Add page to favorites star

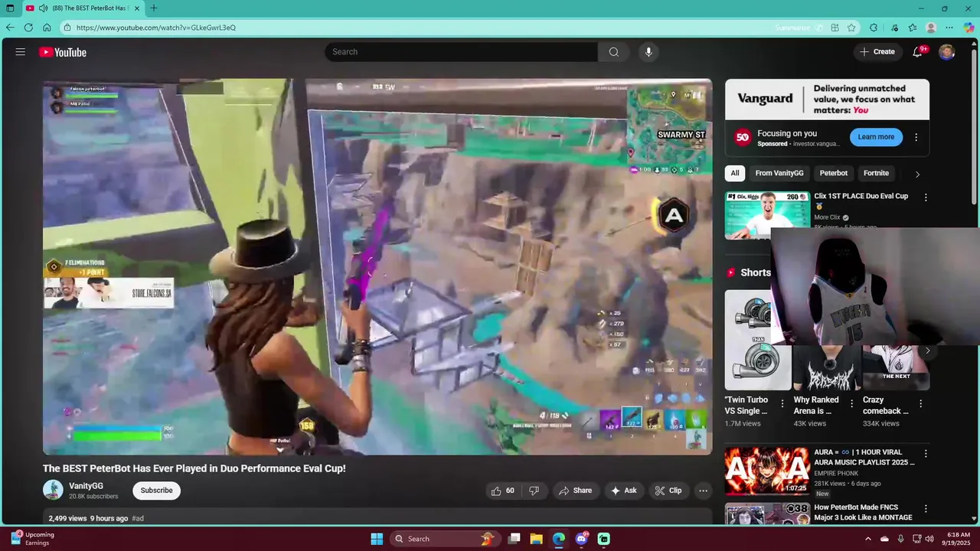(x=851, y=28)
